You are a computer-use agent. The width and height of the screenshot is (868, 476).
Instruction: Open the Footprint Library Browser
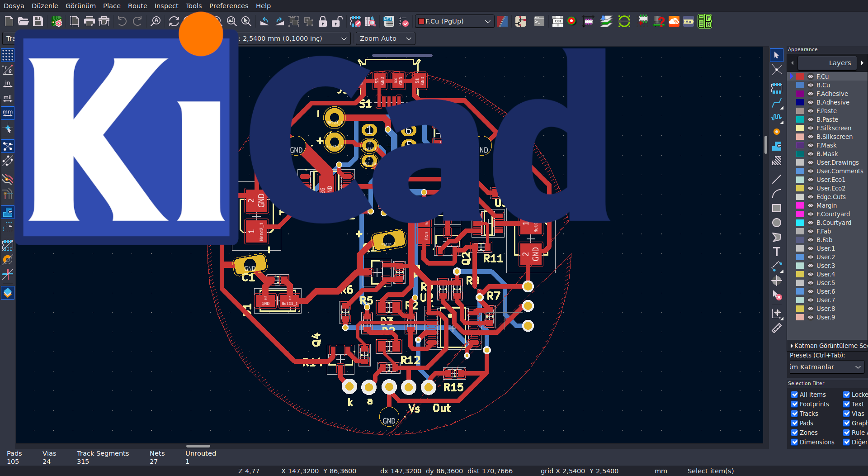point(370,21)
